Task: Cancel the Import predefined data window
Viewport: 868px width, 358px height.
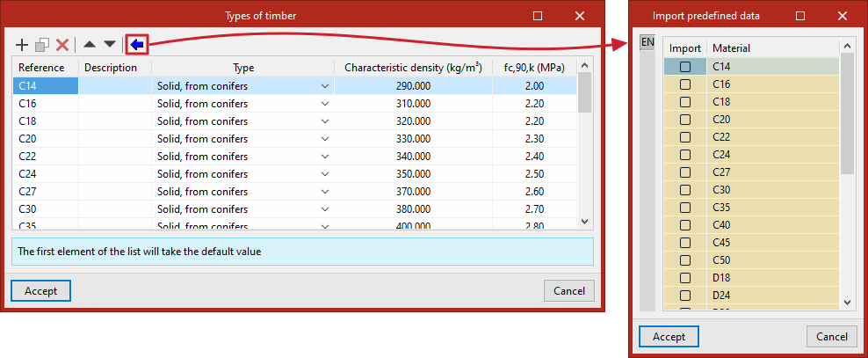Action: [x=832, y=336]
